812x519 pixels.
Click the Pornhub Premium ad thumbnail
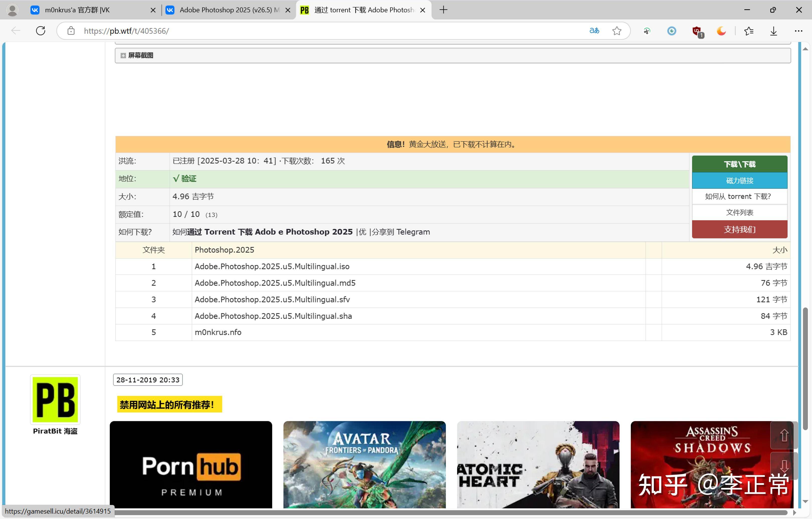191,465
